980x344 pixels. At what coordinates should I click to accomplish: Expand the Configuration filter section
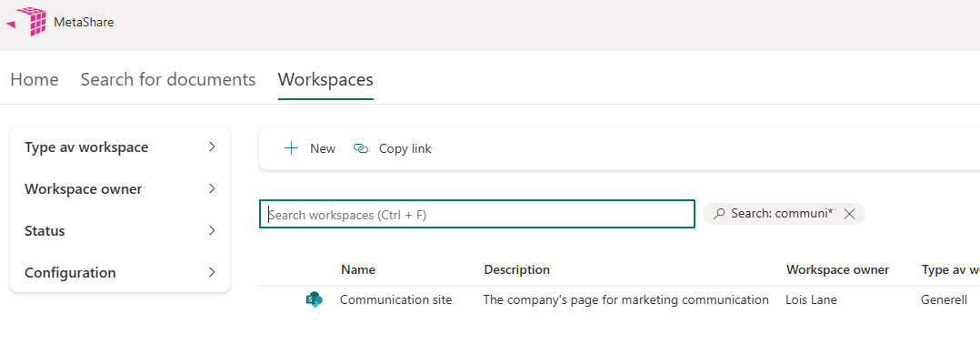120,273
